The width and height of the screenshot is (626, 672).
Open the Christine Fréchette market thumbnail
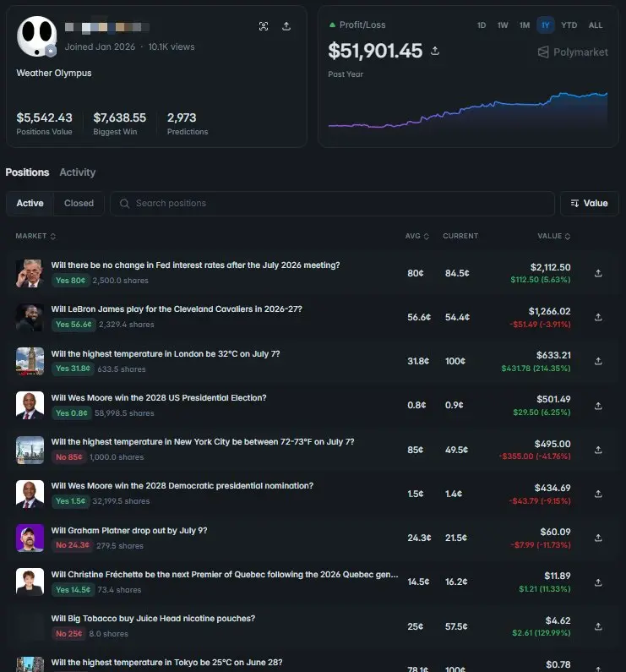tap(30, 582)
